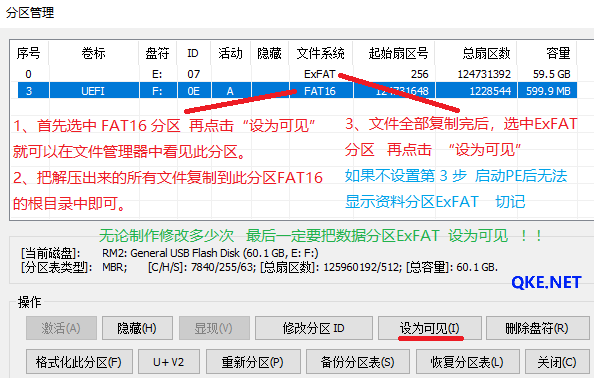
Task: Click 恢复分区表(L) button
Action: tap(467, 362)
